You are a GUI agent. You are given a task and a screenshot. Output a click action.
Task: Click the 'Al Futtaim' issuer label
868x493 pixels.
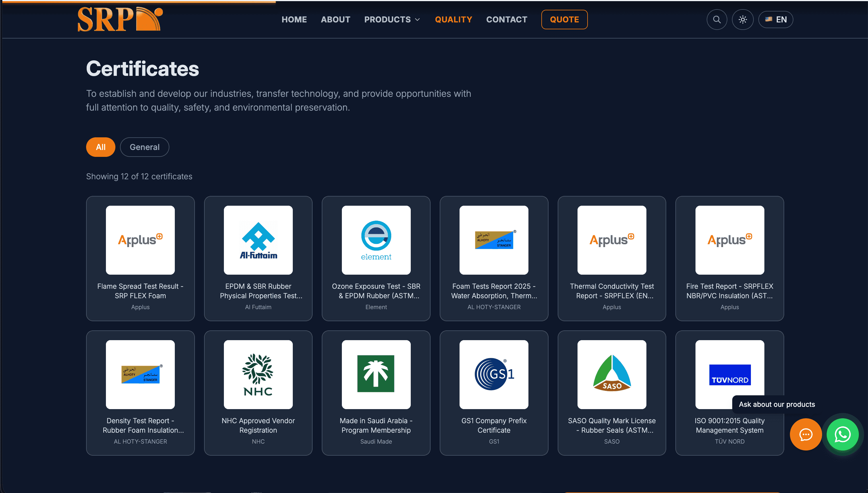coord(258,307)
